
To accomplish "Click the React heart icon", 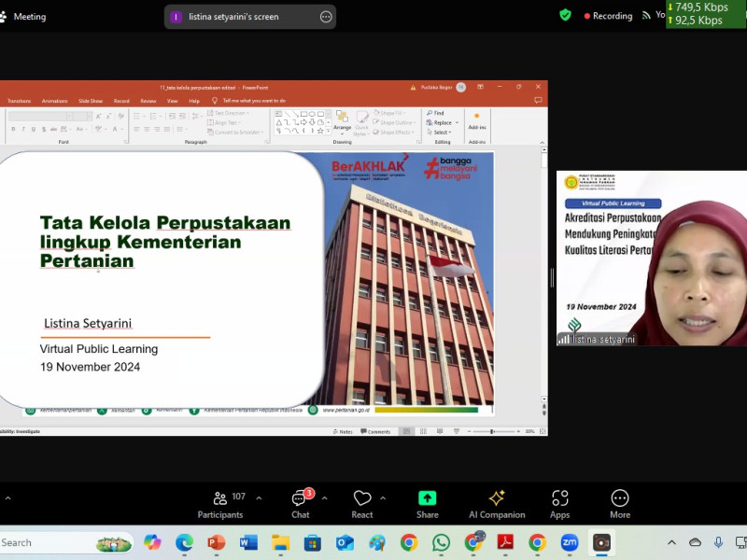I will tap(362, 504).
